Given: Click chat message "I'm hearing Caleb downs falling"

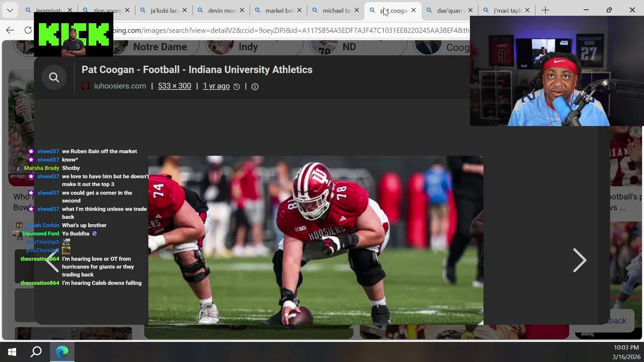Looking at the screenshot, I should (102, 283).
